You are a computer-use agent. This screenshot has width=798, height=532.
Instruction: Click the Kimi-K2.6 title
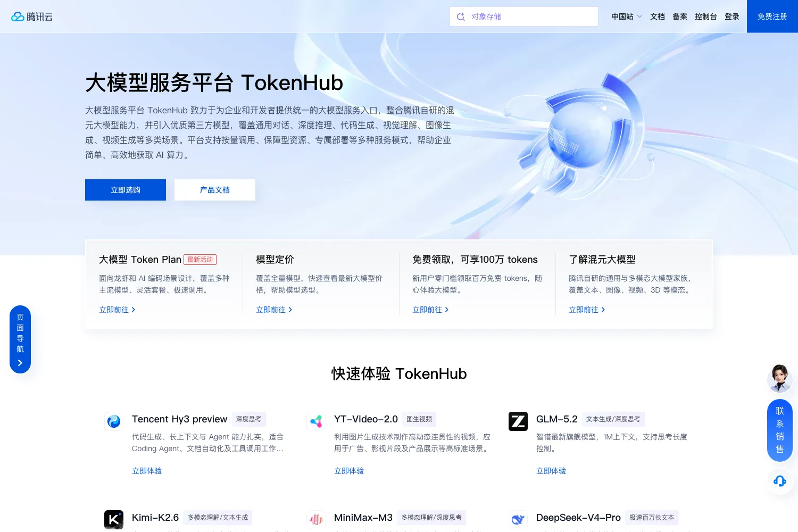click(155, 518)
